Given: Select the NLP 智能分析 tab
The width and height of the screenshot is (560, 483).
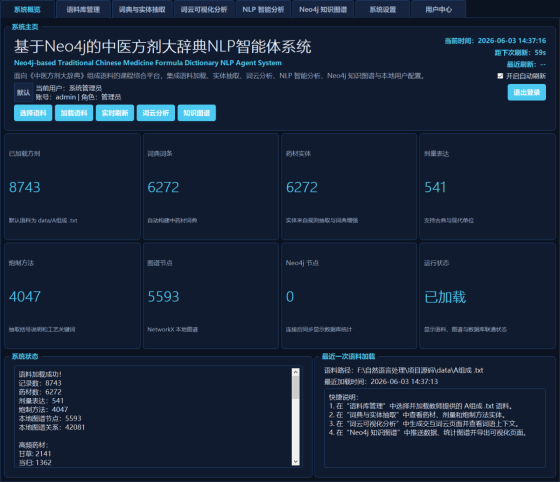Looking at the screenshot, I should coord(263,9).
